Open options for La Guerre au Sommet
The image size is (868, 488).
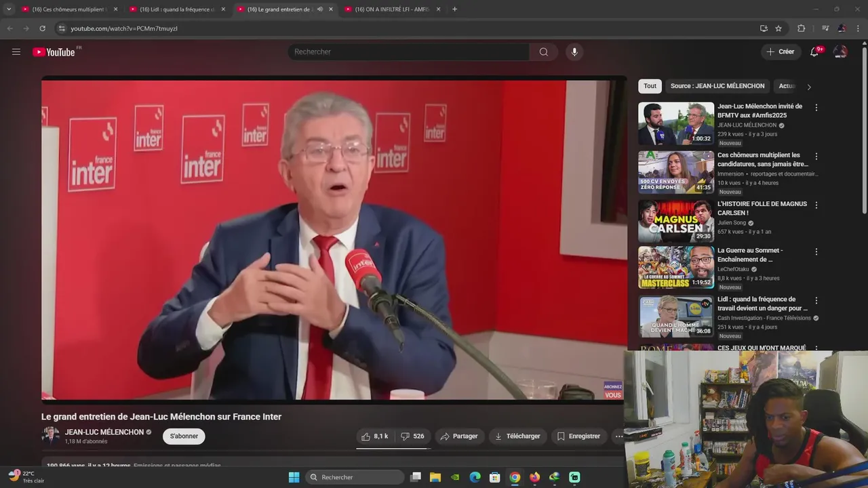816,251
